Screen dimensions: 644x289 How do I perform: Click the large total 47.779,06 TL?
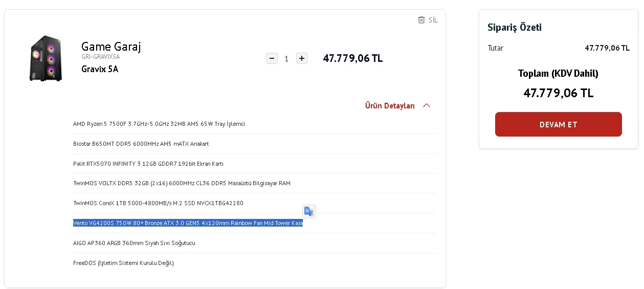point(559,93)
